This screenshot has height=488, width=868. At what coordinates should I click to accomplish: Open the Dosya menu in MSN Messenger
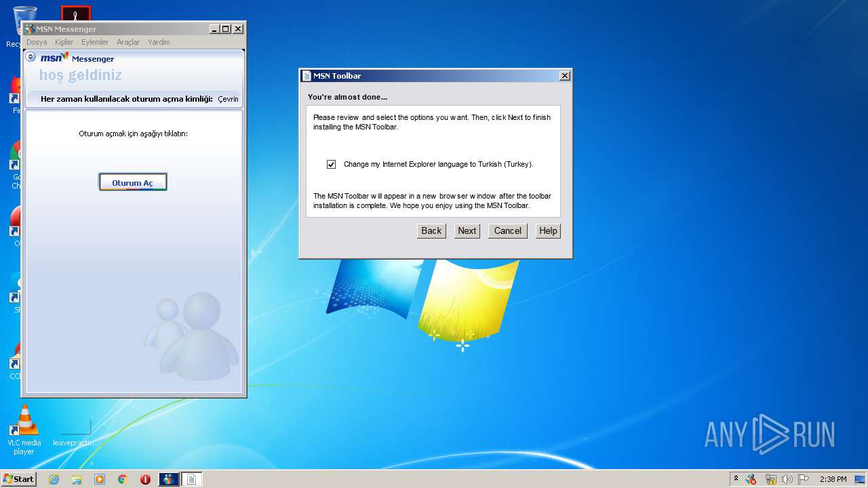(x=37, y=42)
